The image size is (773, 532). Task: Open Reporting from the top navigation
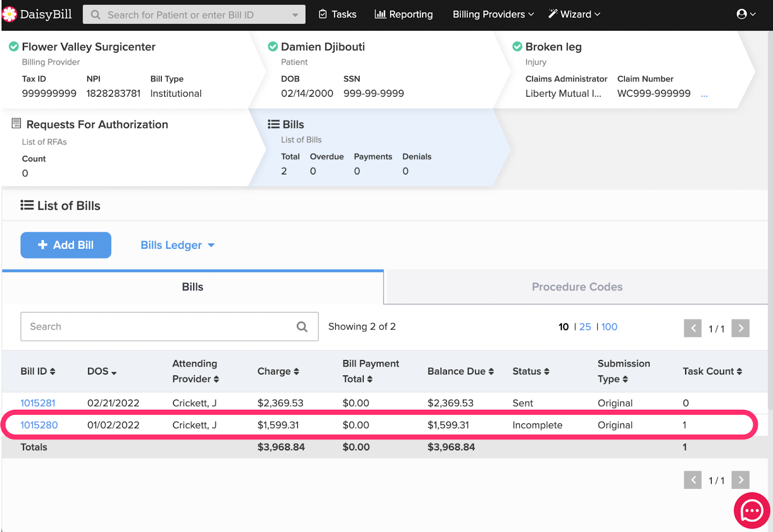(404, 14)
